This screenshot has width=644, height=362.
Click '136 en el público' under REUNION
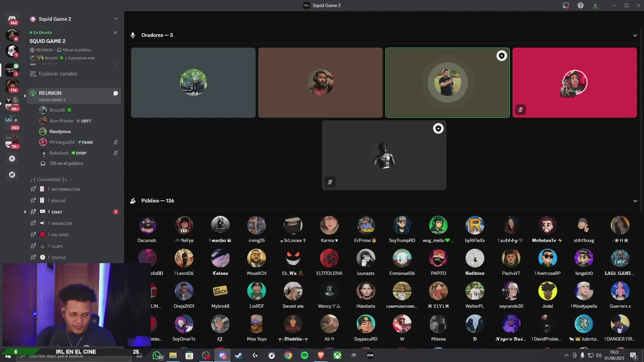point(66,163)
